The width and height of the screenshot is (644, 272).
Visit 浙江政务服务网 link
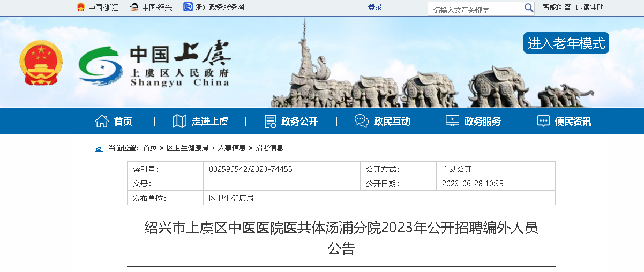tap(220, 7)
